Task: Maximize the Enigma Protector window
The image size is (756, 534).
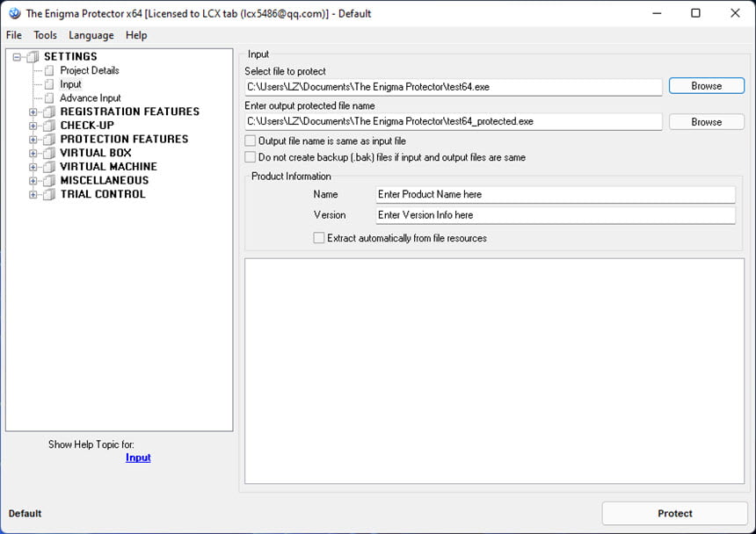Action: (x=695, y=13)
